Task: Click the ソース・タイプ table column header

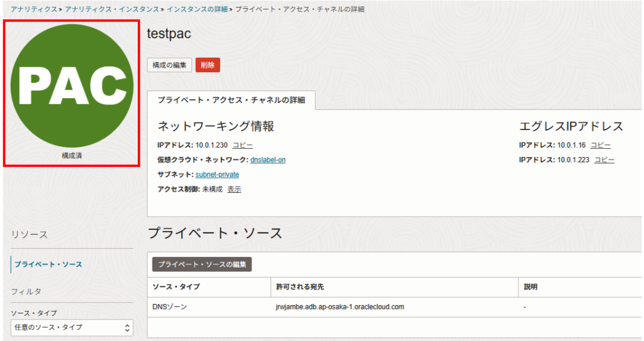Action: (x=176, y=287)
